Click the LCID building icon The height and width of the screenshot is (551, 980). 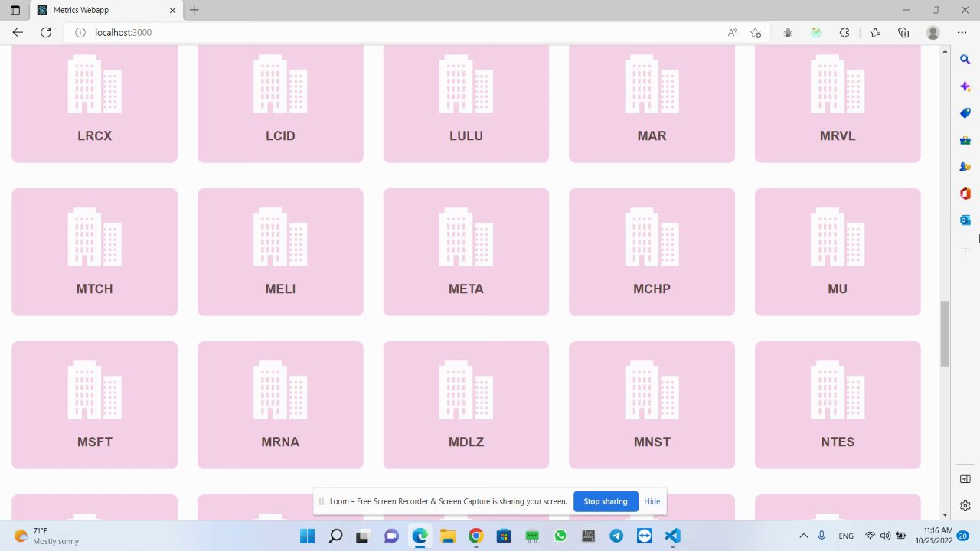280,83
